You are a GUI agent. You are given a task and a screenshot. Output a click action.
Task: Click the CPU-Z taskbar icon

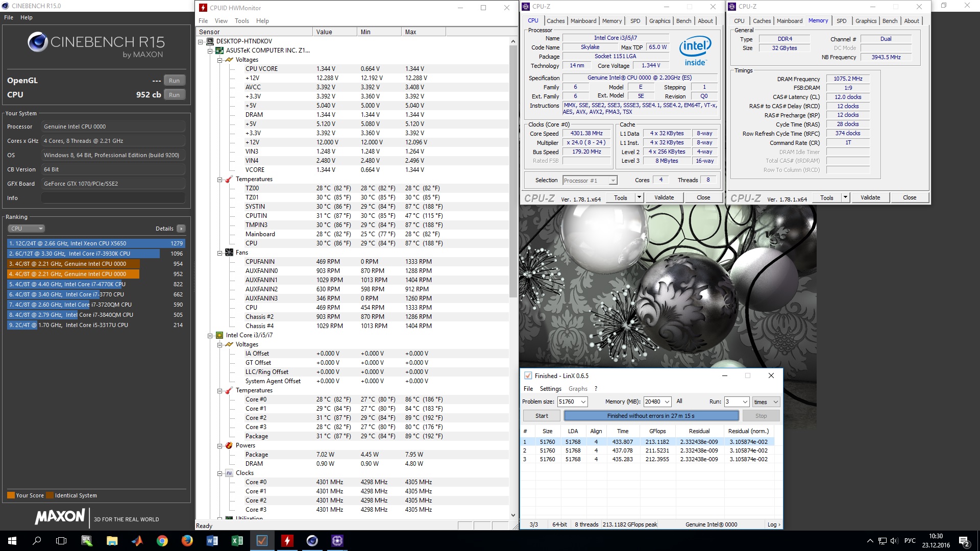[337, 541]
